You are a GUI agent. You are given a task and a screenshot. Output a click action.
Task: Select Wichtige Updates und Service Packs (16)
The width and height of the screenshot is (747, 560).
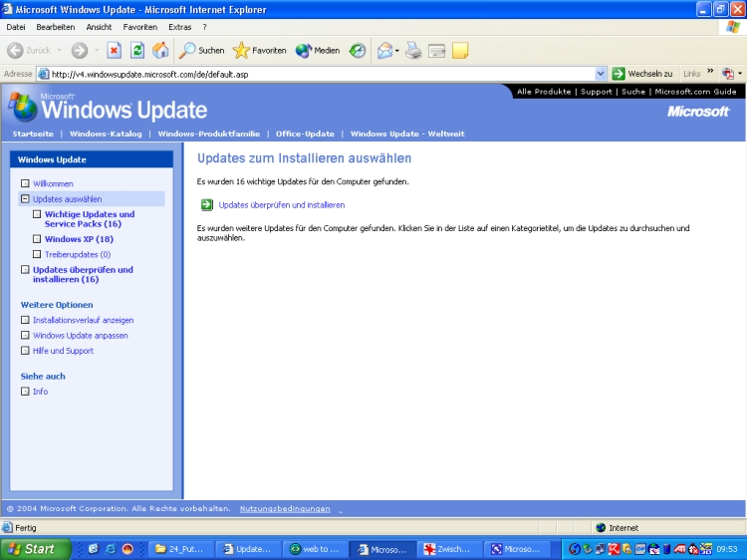[90, 219]
